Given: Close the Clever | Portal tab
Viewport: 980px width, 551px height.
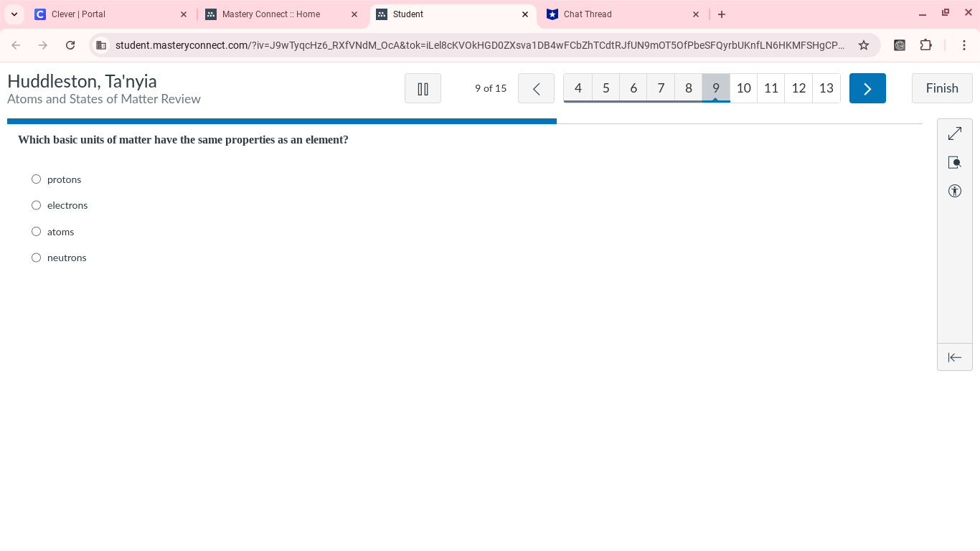Looking at the screenshot, I should [x=184, y=14].
